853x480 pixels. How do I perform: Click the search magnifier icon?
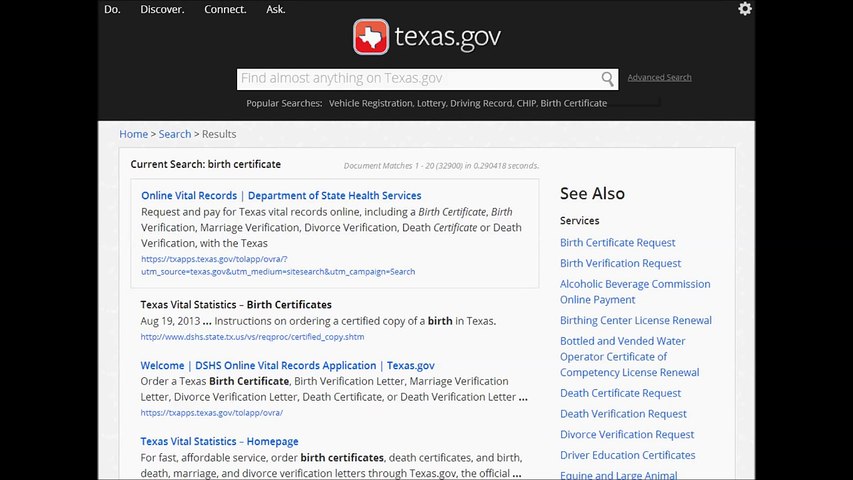[x=608, y=79]
